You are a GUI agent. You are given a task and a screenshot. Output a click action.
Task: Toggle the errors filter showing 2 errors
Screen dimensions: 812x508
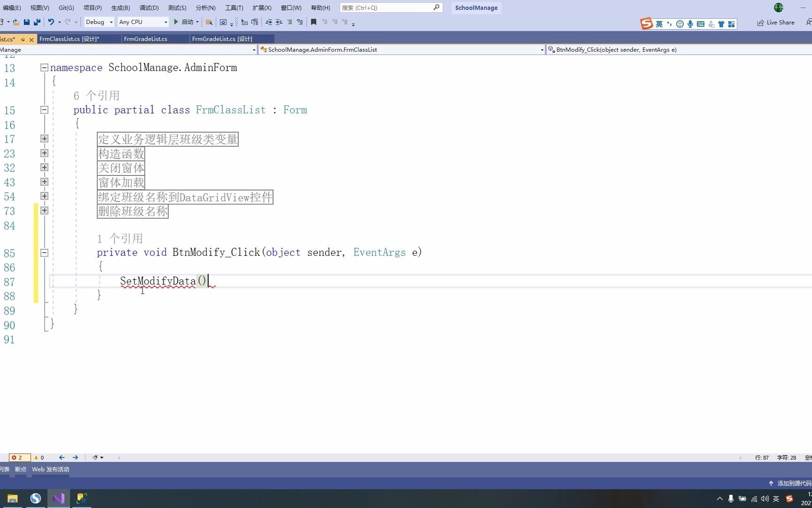(x=18, y=457)
